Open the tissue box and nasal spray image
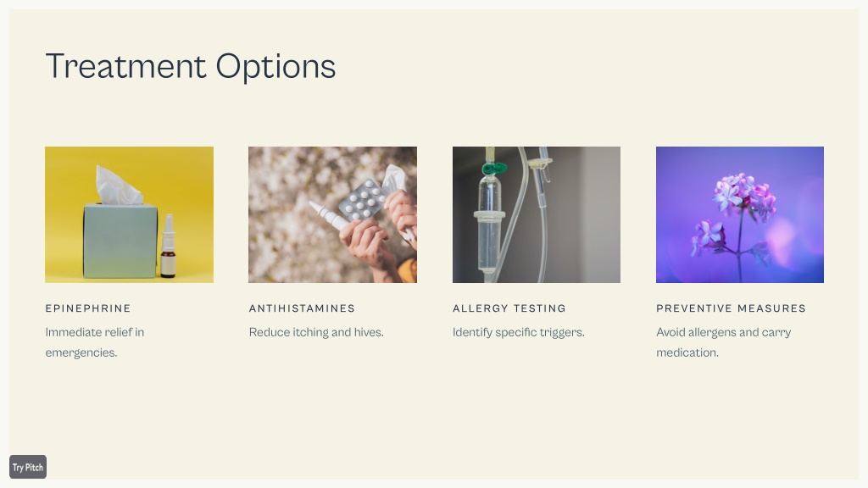Viewport: 868px width, 488px height. click(129, 214)
